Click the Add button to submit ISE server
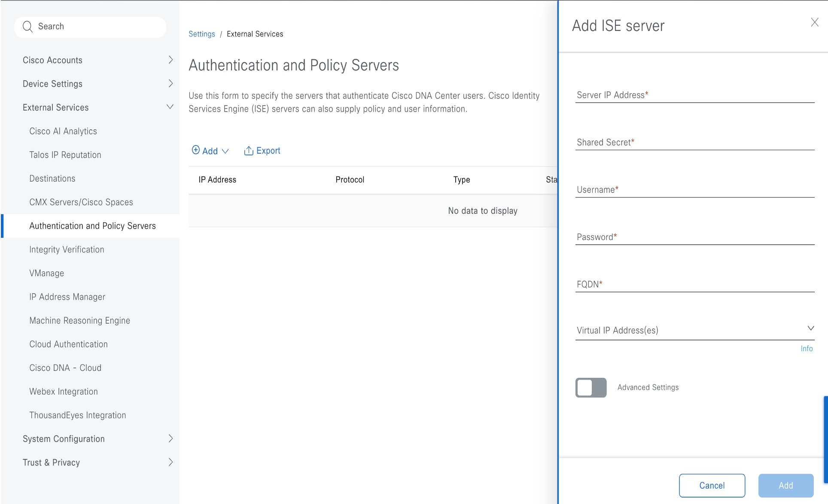The image size is (828, 504). tap(786, 485)
